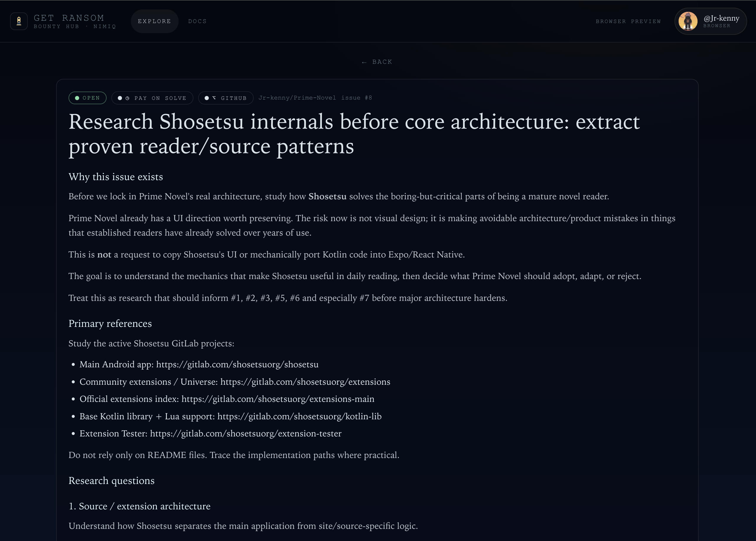Click 'Prime Novel already has a UI' paragraph
The height and width of the screenshot is (541, 756).
[372, 225]
